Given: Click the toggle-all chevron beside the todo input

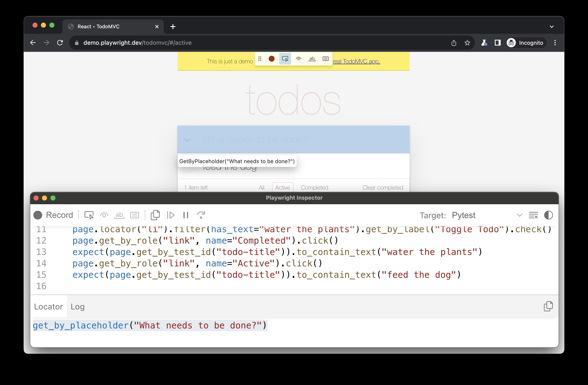Looking at the screenshot, I should [x=187, y=140].
